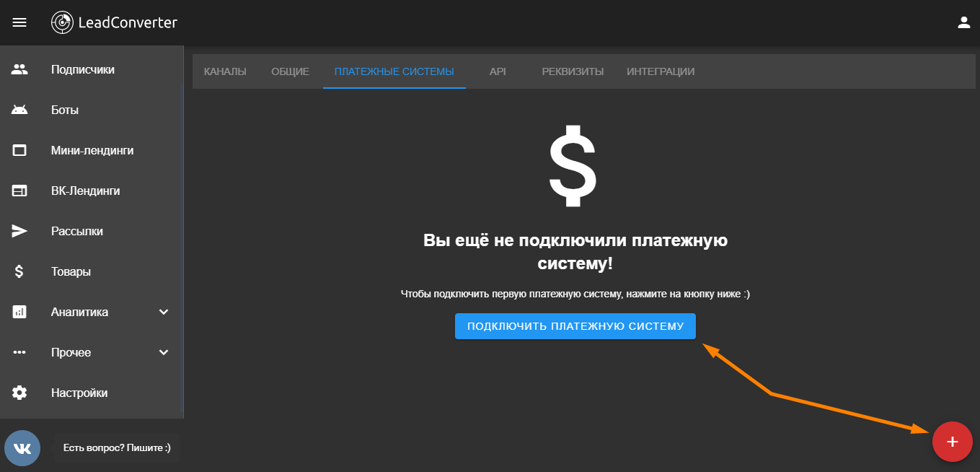
Task: Open Мини-лендинги in the sidebar
Action: click(x=92, y=151)
